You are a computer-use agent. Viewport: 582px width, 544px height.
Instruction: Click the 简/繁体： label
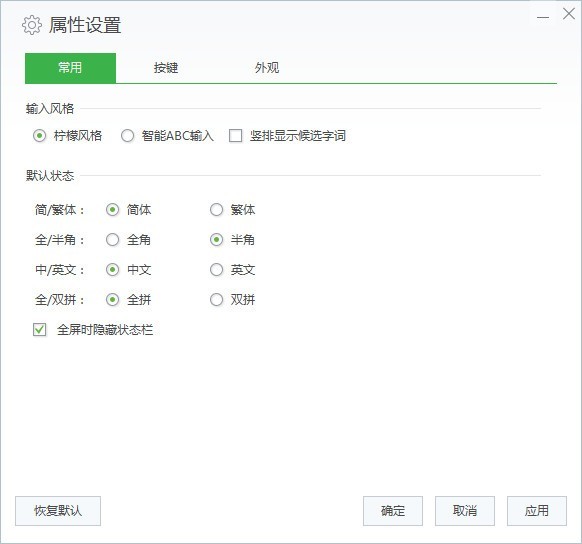tap(60, 210)
